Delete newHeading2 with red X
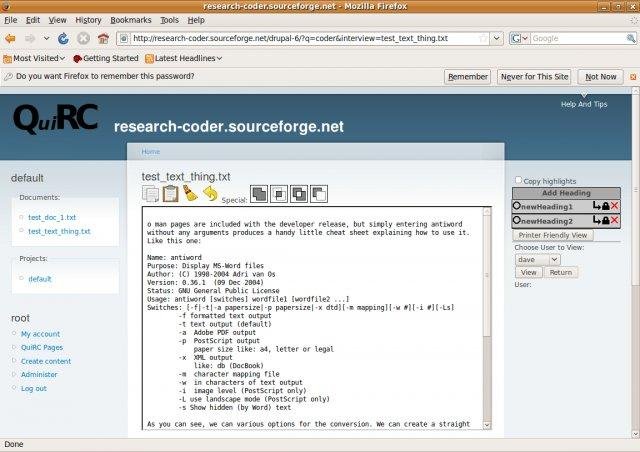The image size is (640, 452). pyautogui.click(x=614, y=221)
